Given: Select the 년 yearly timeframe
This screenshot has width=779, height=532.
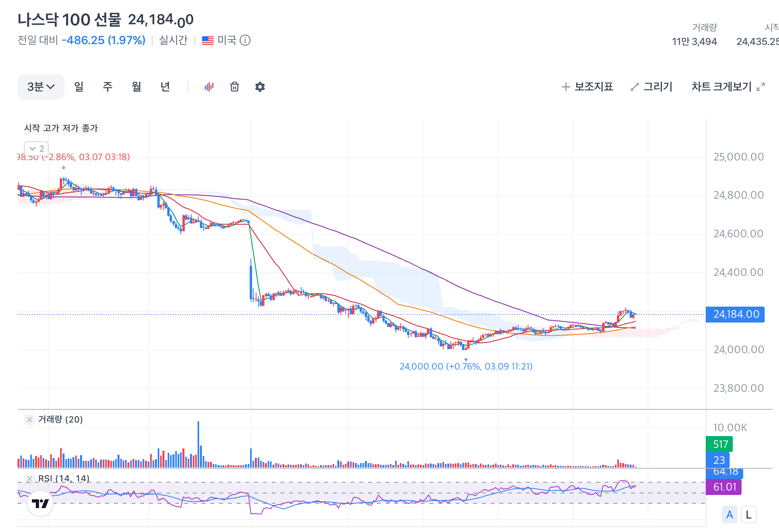Looking at the screenshot, I should pos(165,87).
